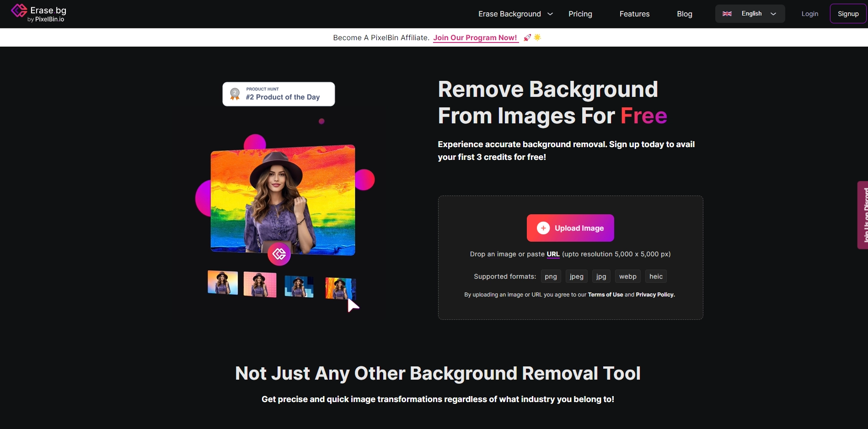The image size is (868, 429).
Task: Click the UK flag language icon
Action: point(727,14)
